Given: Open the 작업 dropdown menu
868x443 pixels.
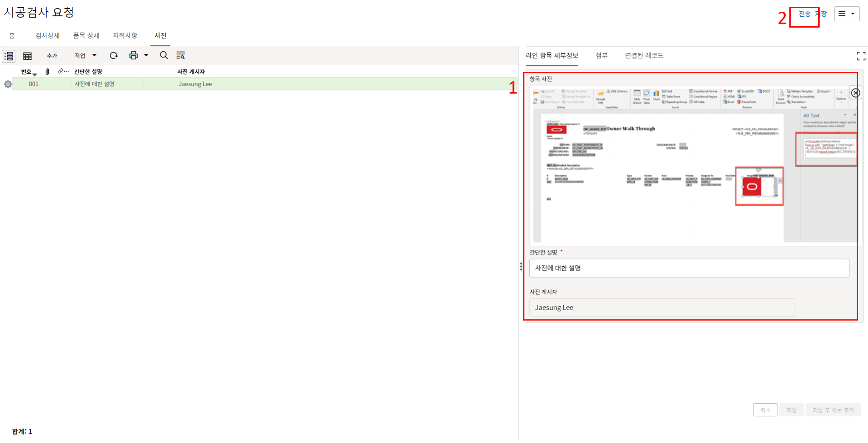Looking at the screenshot, I should click(x=85, y=56).
